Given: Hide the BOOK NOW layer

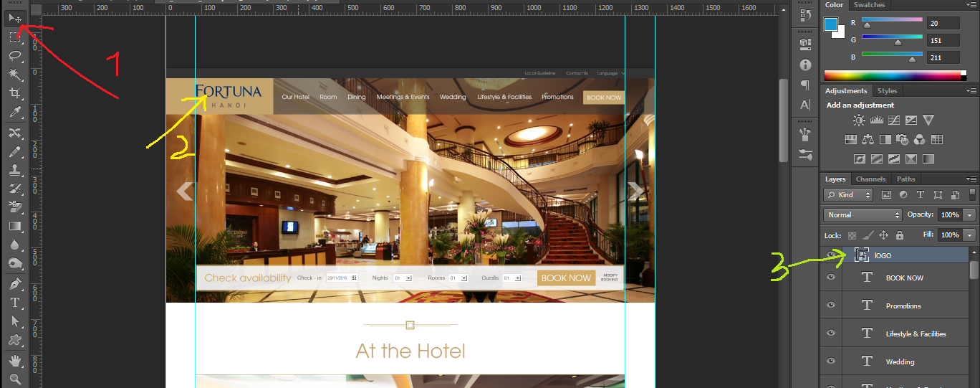Looking at the screenshot, I should pos(831,278).
